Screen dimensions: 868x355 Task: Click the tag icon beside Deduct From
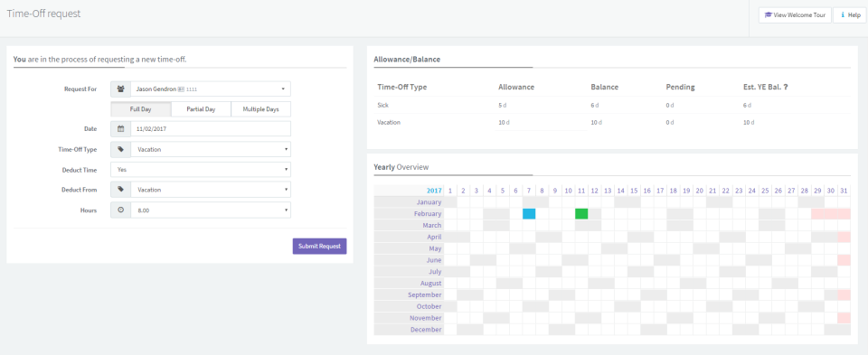click(120, 190)
